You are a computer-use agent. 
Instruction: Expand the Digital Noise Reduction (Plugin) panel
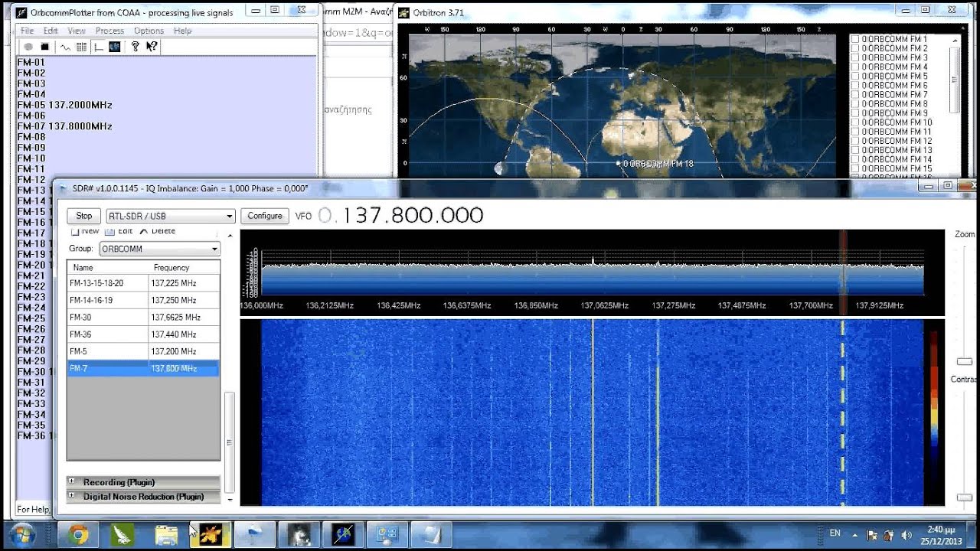(72, 496)
